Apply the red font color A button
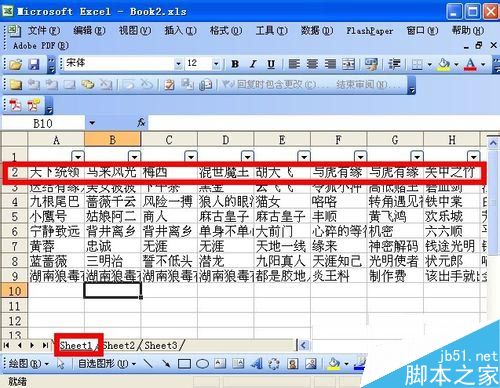 tap(470, 64)
